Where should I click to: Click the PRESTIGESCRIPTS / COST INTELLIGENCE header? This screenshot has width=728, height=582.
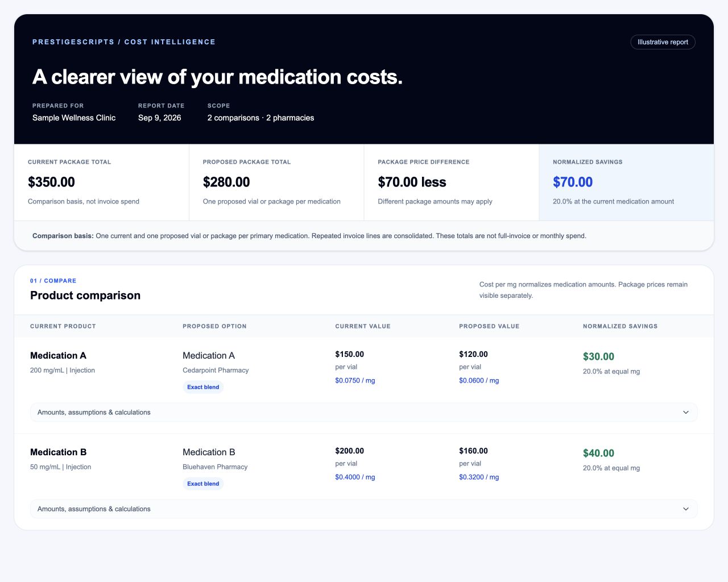click(124, 42)
